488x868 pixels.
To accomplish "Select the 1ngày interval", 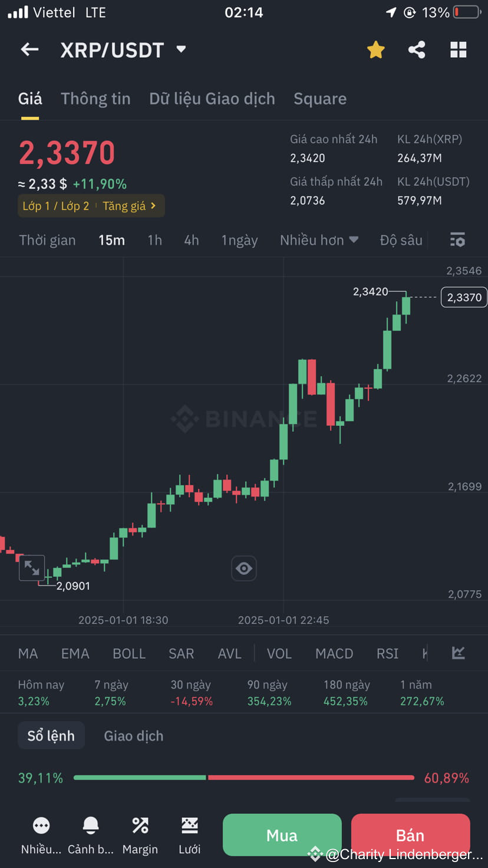I will coord(239,240).
